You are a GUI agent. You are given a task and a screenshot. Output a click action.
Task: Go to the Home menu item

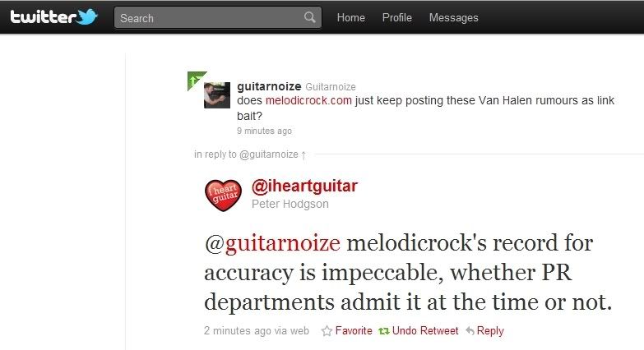350,17
